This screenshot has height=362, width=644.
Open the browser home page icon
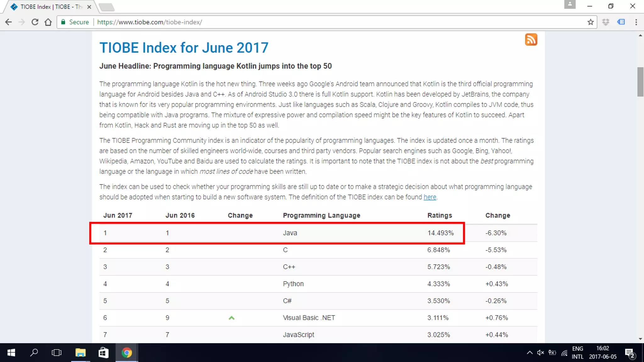48,22
